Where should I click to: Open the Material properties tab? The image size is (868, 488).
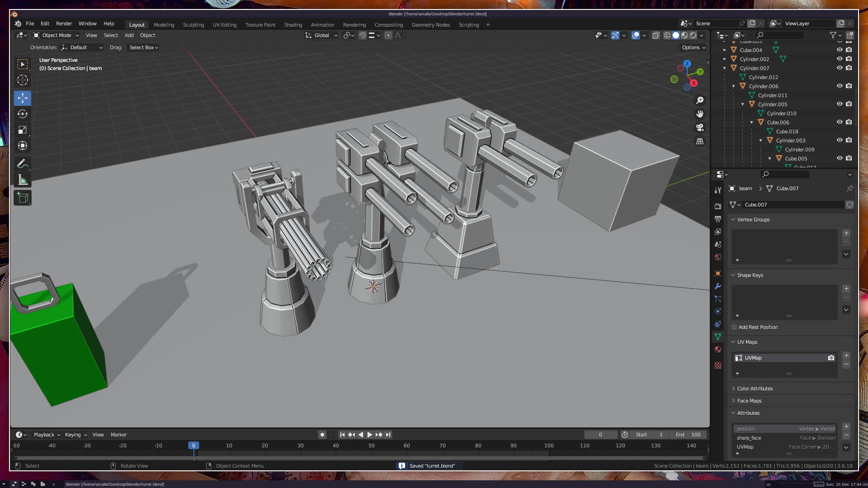[x=718, y=349]
